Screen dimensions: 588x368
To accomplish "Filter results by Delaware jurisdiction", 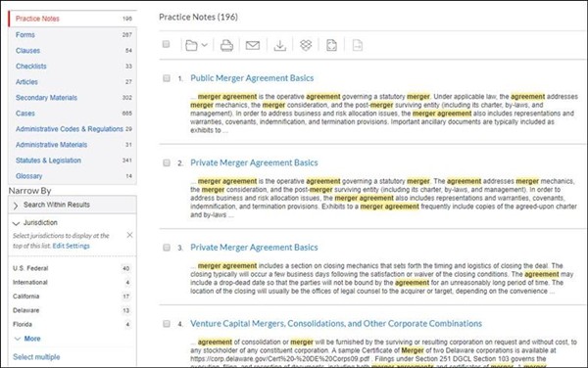I will (x=25, y=310).
